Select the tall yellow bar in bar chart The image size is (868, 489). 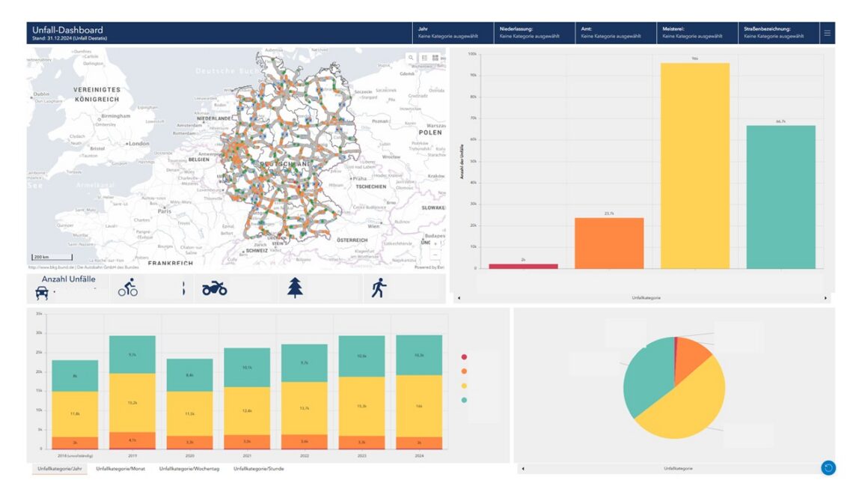point(694,165)
